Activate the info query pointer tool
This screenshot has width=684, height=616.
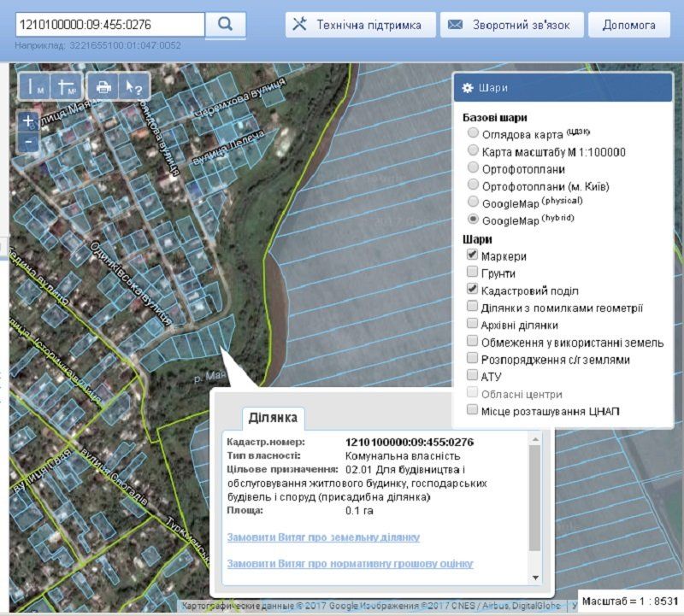click(x=133, y=86)
